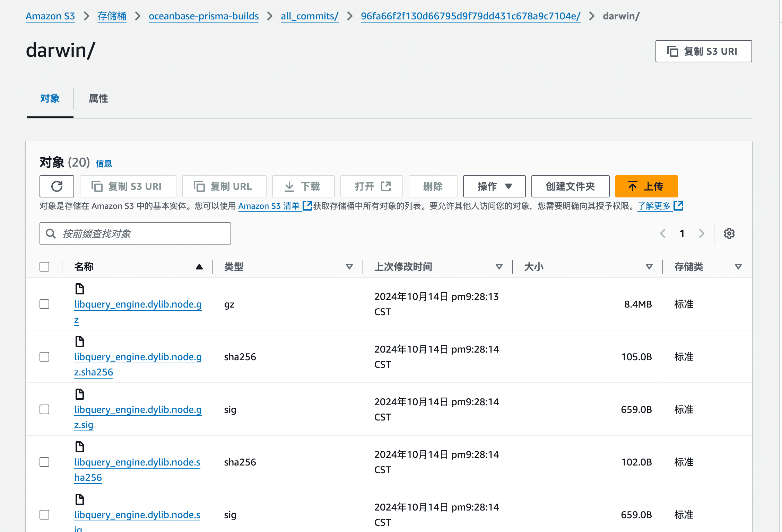
Task: Click file icon above libquery_engine.dylib.node.gz
Action: pyautogui.click(x=80, y=289)
